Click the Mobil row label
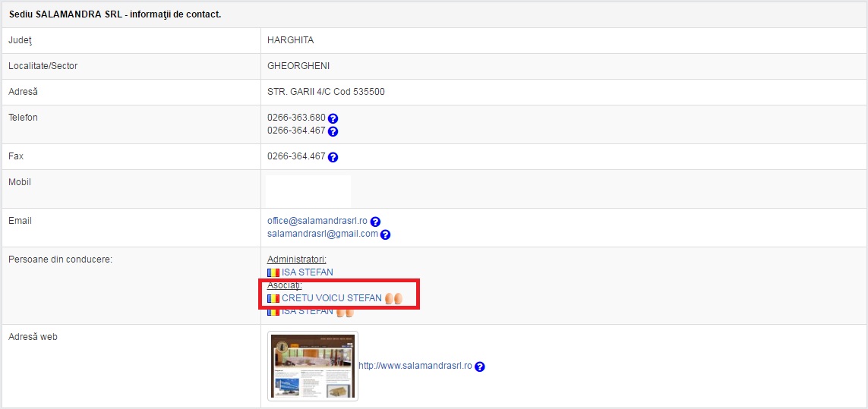 tap(20, 181)
